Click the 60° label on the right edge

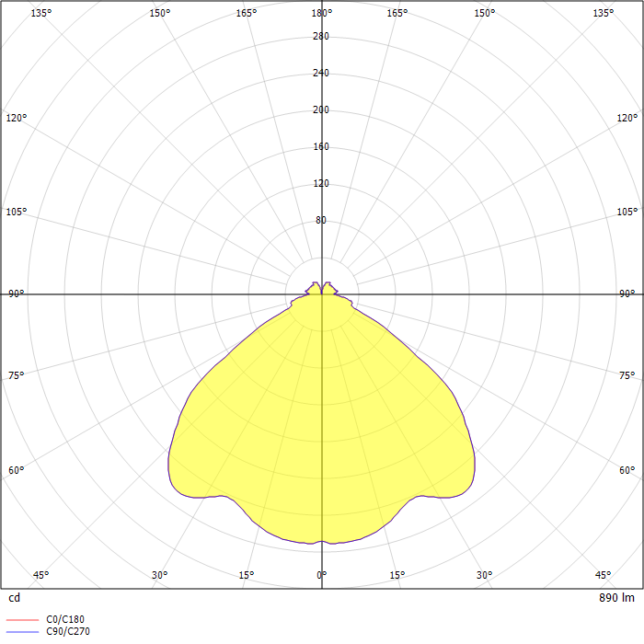coord(627,470)
